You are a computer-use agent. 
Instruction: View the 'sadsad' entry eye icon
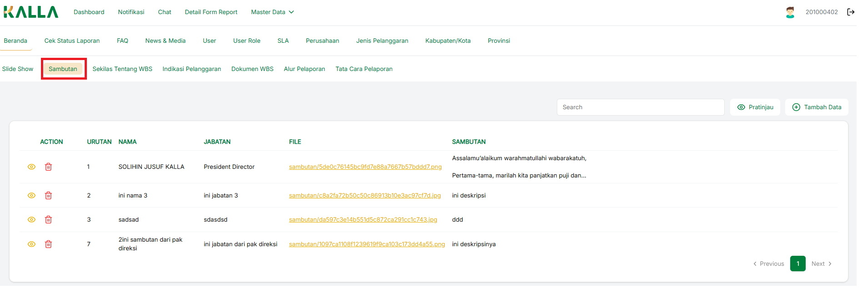click(31, 220)
